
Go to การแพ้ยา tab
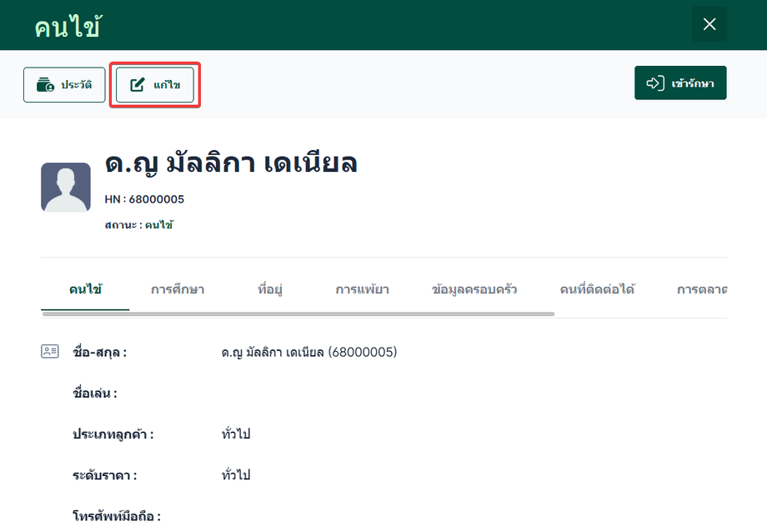[363, 289]
